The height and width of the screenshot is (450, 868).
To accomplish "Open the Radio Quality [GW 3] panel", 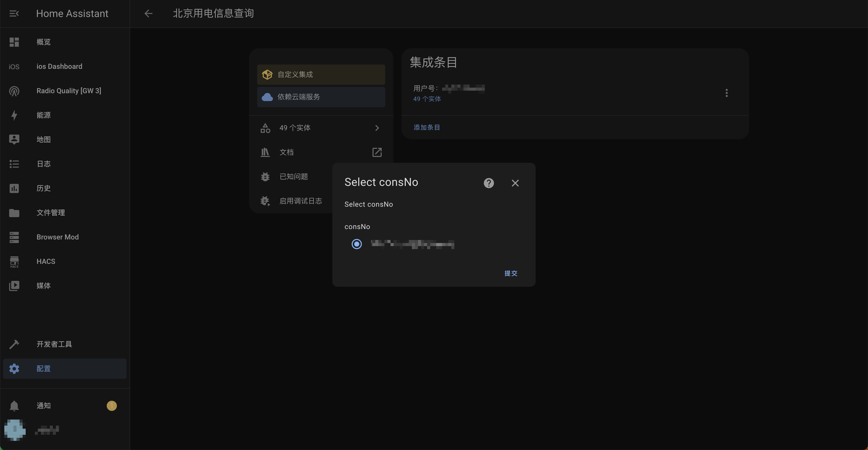I will [69, 91].
